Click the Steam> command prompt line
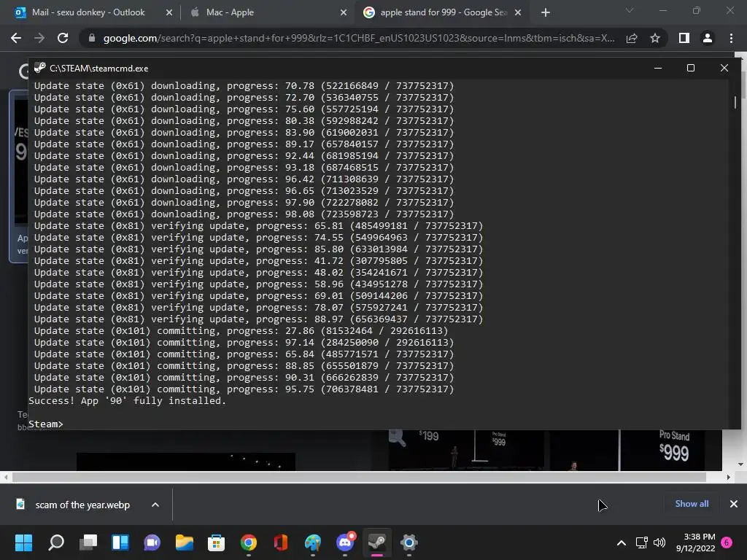 click(x=46, y=424)
